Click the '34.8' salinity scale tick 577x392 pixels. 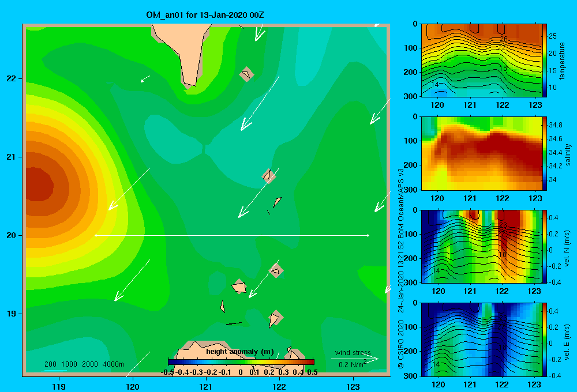click(555, 125)
